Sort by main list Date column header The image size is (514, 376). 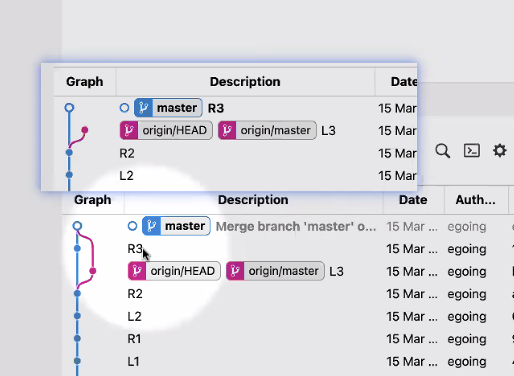(x=413, y=200)
